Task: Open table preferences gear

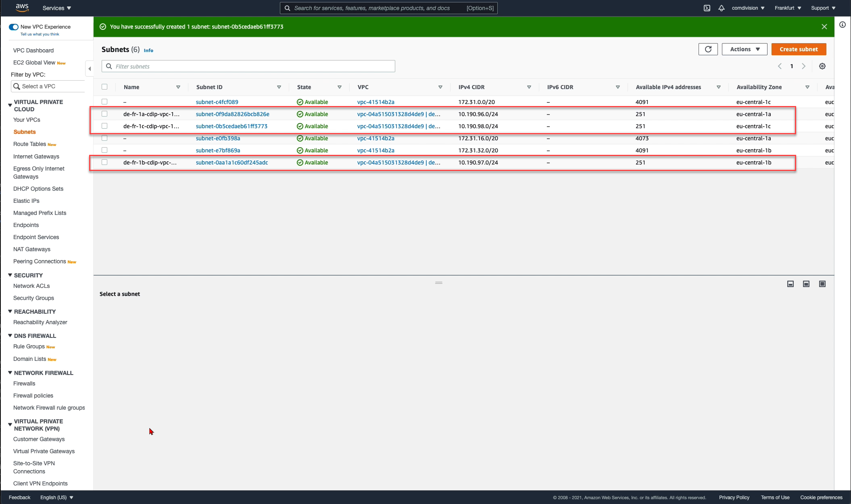Action: [822, 66]
